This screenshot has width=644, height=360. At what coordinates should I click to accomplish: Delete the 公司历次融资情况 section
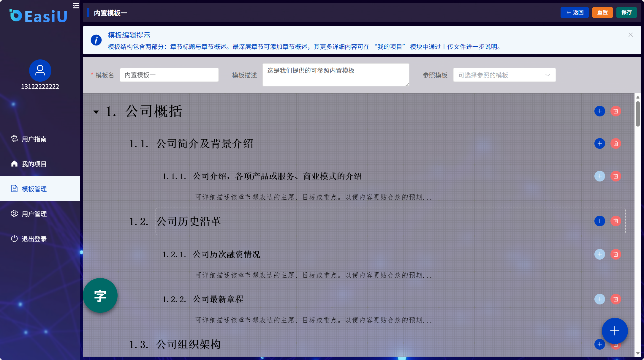(615, 254)
